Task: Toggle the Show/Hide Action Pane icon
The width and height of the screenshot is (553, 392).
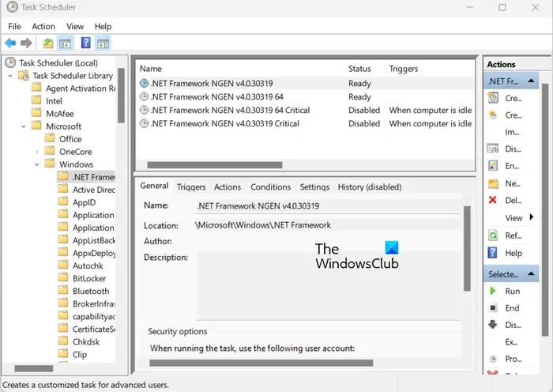Action: tap(103, 43)
